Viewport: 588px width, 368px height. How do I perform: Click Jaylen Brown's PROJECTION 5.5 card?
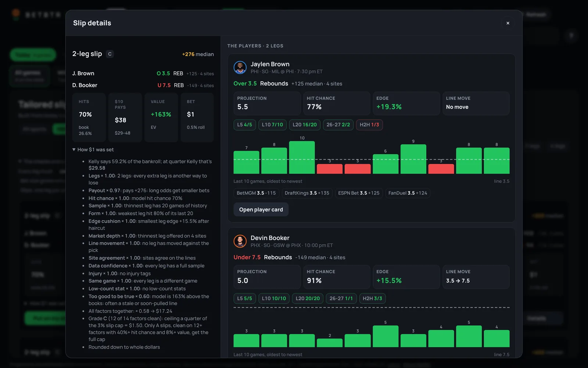point(267,103)
